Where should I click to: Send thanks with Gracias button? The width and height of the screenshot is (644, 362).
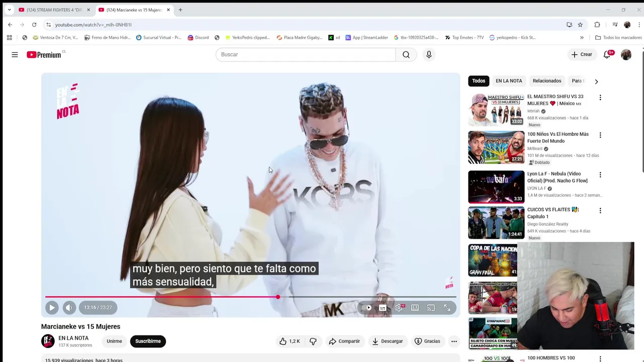pyautogui.click(x=427, y=341)
